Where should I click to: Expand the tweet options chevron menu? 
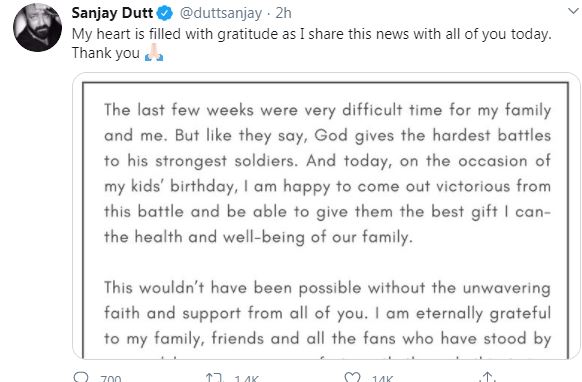574,12
